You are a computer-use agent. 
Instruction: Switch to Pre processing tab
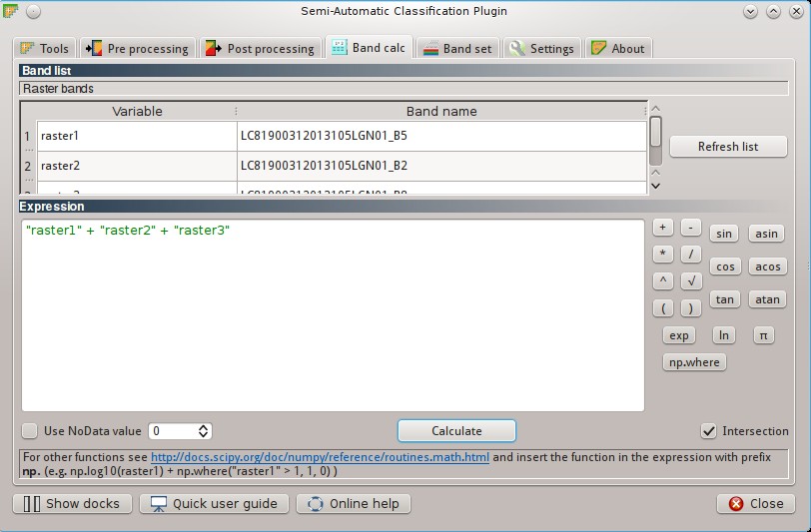[x=138, y=49]
